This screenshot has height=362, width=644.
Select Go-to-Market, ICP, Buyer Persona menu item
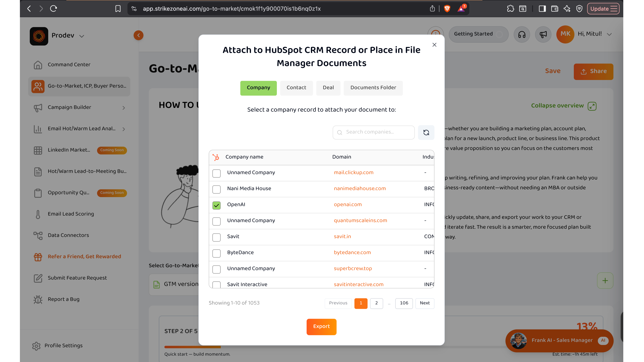click(79, 86)
